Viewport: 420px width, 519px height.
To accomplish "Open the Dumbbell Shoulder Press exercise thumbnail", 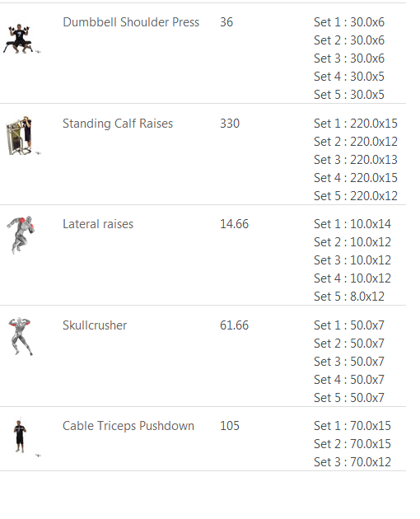I will click(x=19, y=39).
